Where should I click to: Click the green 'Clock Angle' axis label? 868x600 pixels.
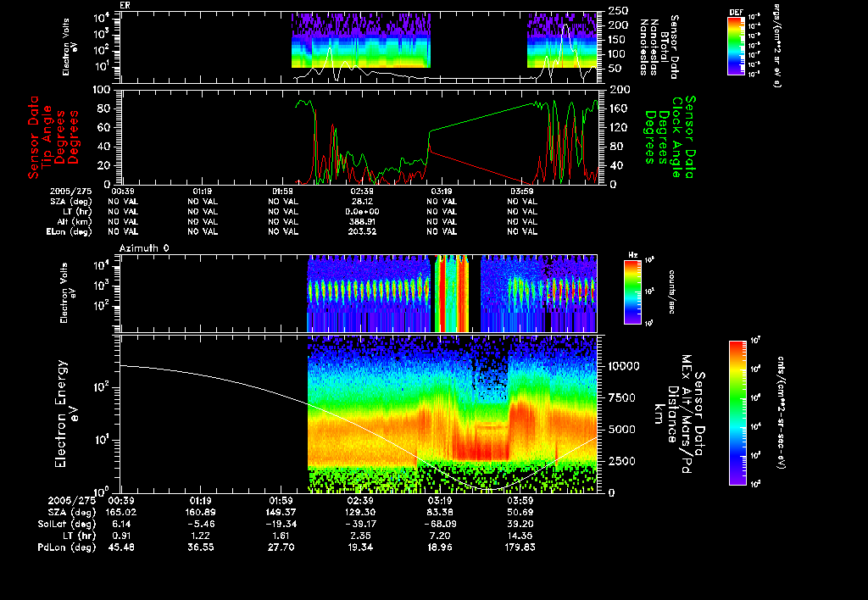(x=676, y=136)
